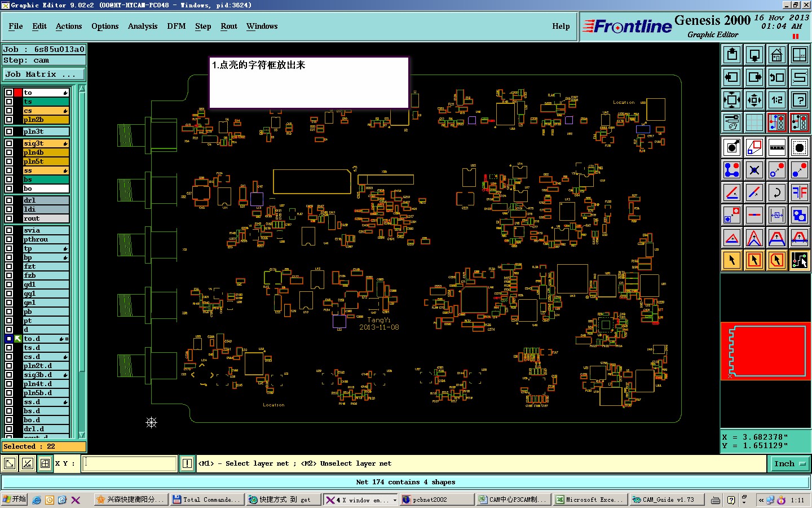This screenshot has height=508, width=812.
Task: Select the pthrou layer row
Action: click(x=46, y=239)
